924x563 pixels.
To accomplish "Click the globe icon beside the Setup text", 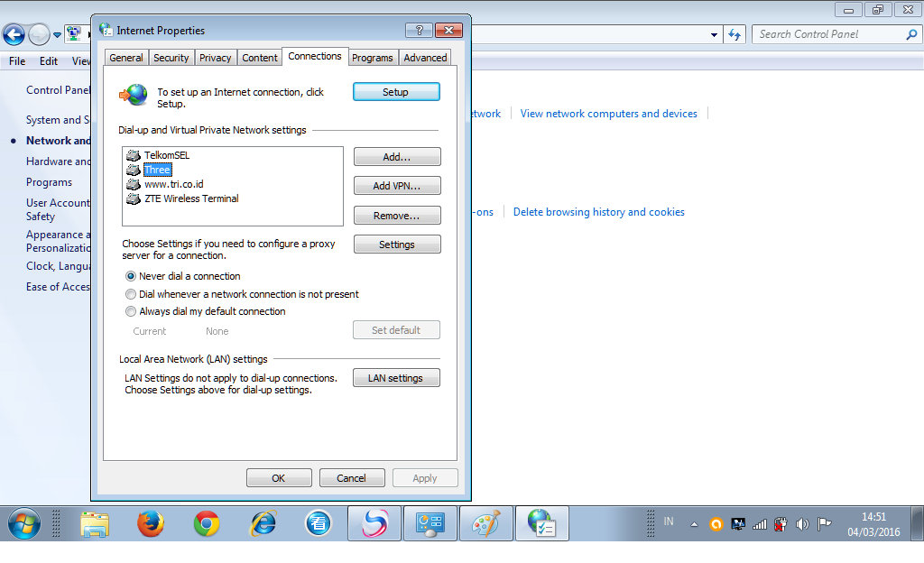I will tap(134, 93).
